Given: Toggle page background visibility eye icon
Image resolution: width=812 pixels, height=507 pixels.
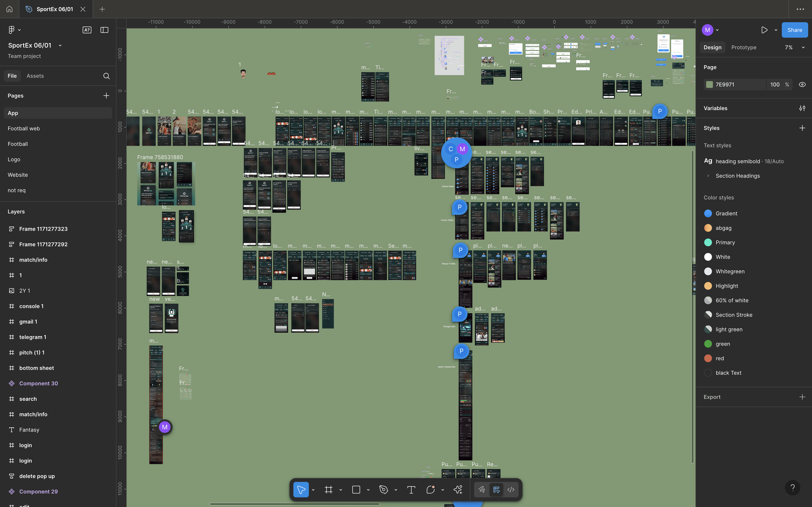Looking at the screenshot, I should click(802, 84).
